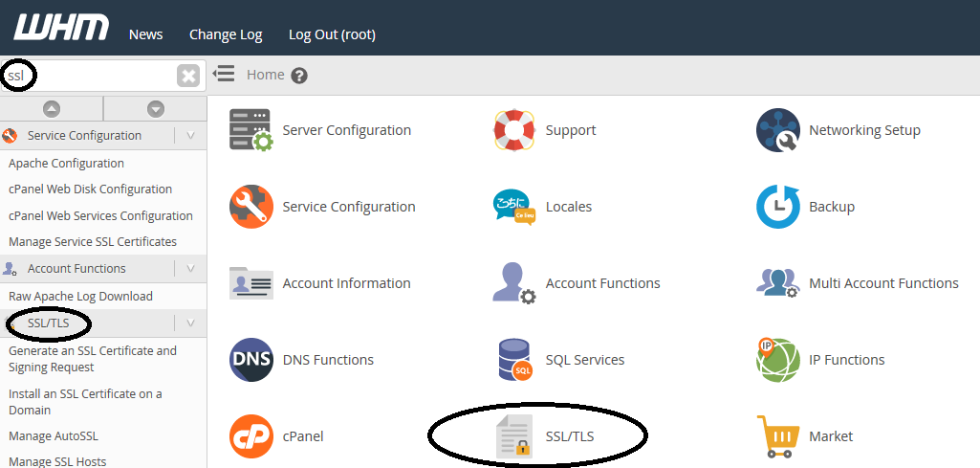Click the Home breadcrumb
This screenshot has height=468, width=980.
click(266, 75)
